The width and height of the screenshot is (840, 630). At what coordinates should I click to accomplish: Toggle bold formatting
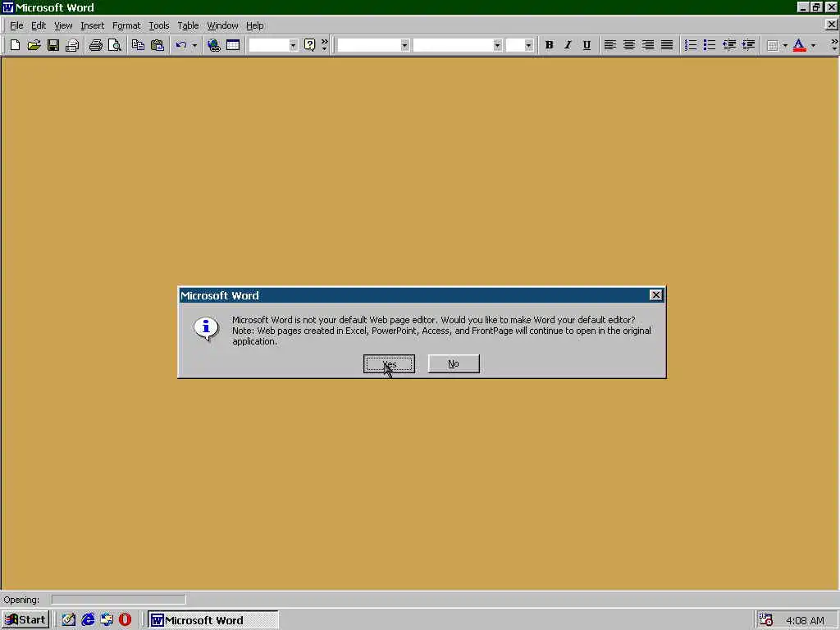click(549, 45)
